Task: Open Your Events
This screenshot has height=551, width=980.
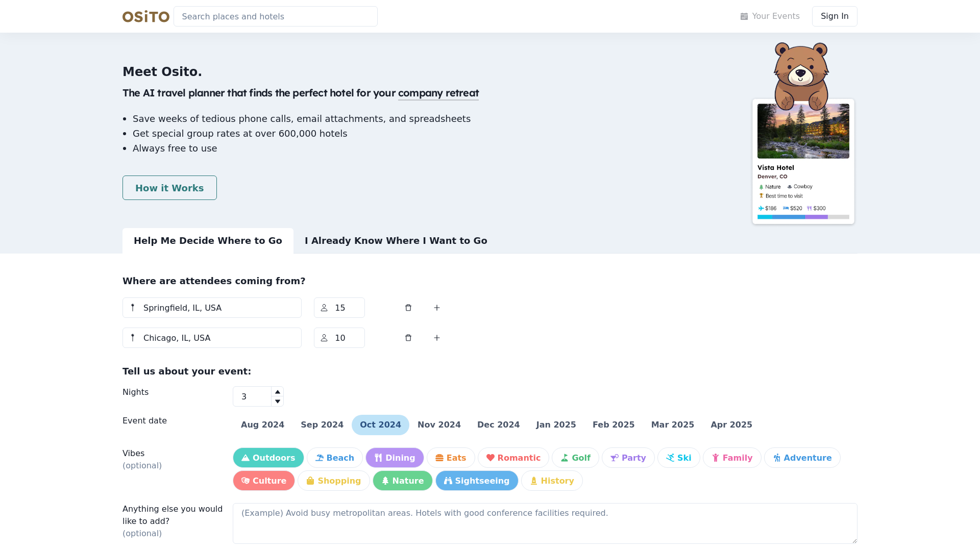Action: 770,16
